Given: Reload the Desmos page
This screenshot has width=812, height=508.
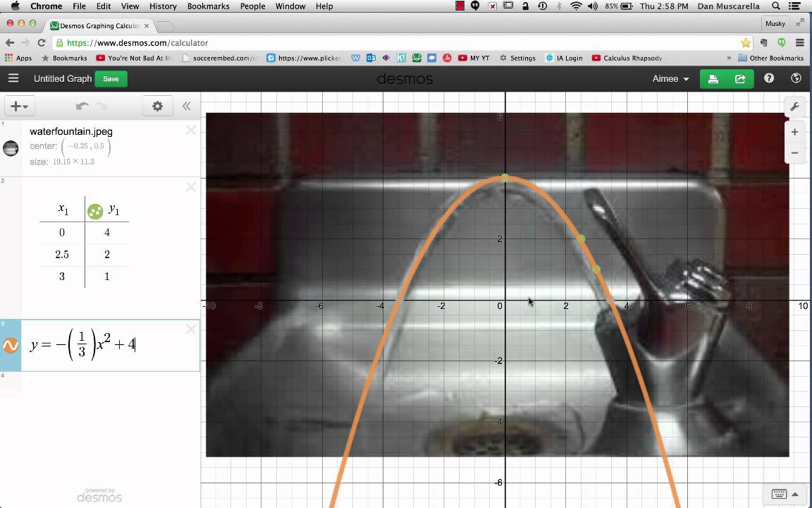Looking at the screenshot, I should point(42,42).
